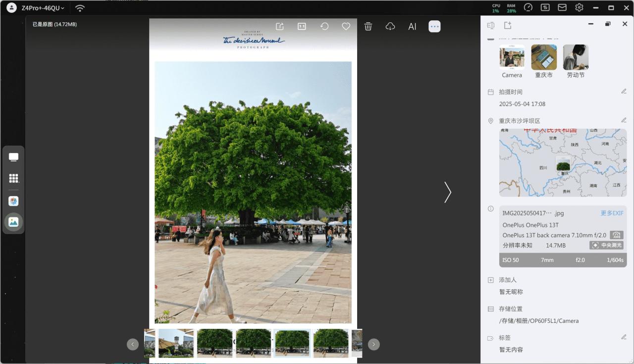Click the user avatar icon in the top bar
The width and height of the screenshot is (634, 364).
coord(11,8)
